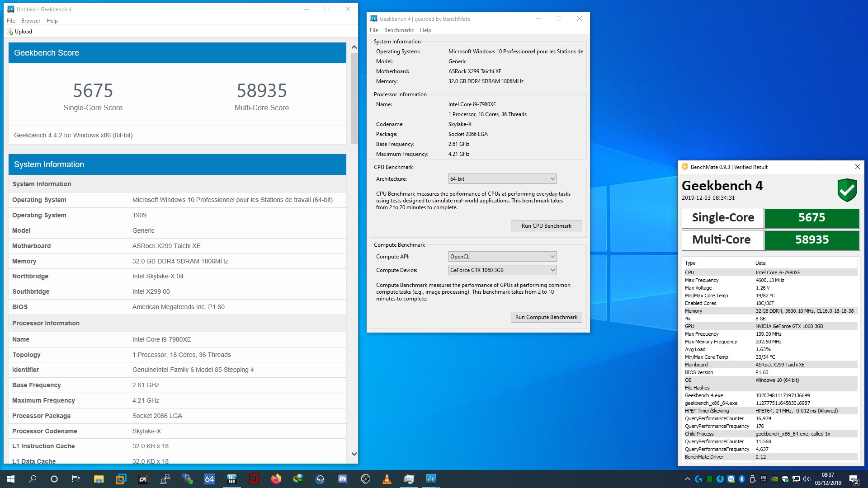The width and height of the screenshot is (868, 488).
Task: Launch VLC media player from taskbar
Action: click(387, 479)
